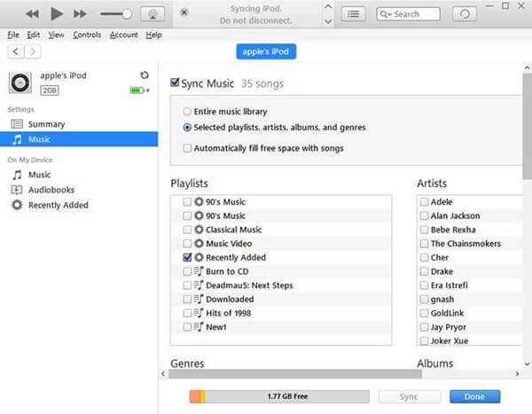Viewport: 532px width, 414px height.
Task: Open the list view Up Next button
Action: (353, 14)
